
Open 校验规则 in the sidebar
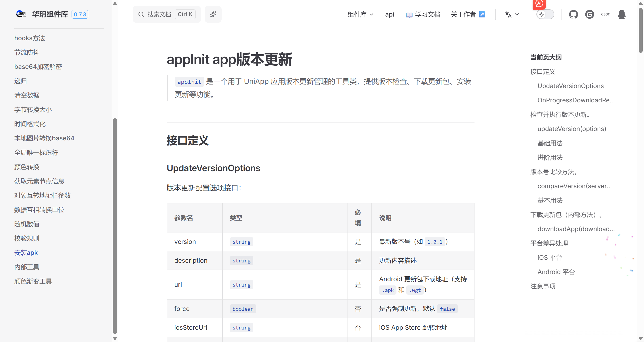tap(27, 238)
